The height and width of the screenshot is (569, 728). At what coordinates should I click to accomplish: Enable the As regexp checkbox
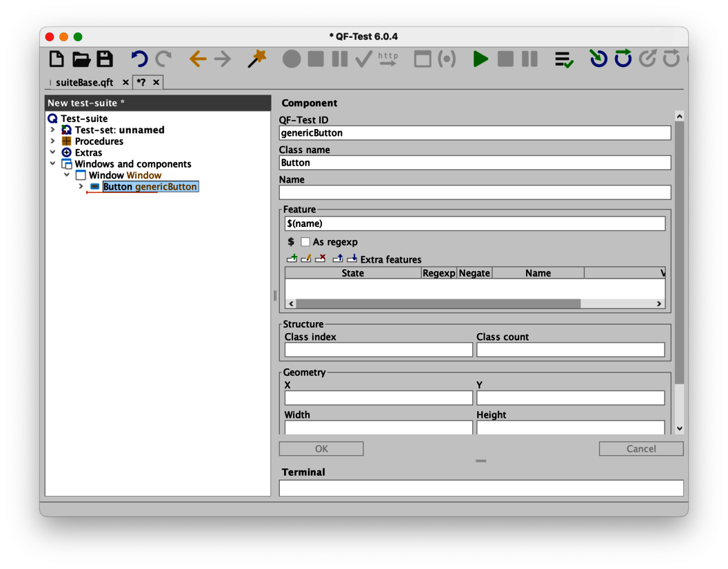click(x=305, y=242)
